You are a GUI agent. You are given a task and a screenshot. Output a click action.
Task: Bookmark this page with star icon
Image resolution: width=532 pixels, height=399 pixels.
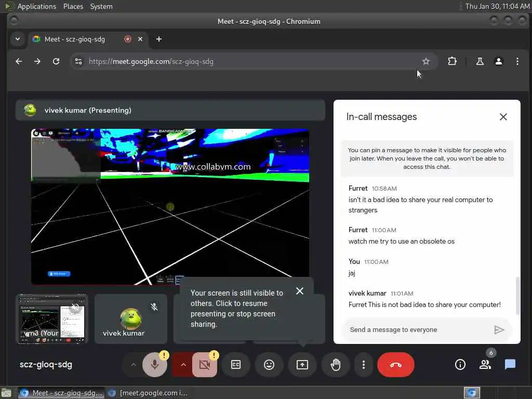pos(426,61)
